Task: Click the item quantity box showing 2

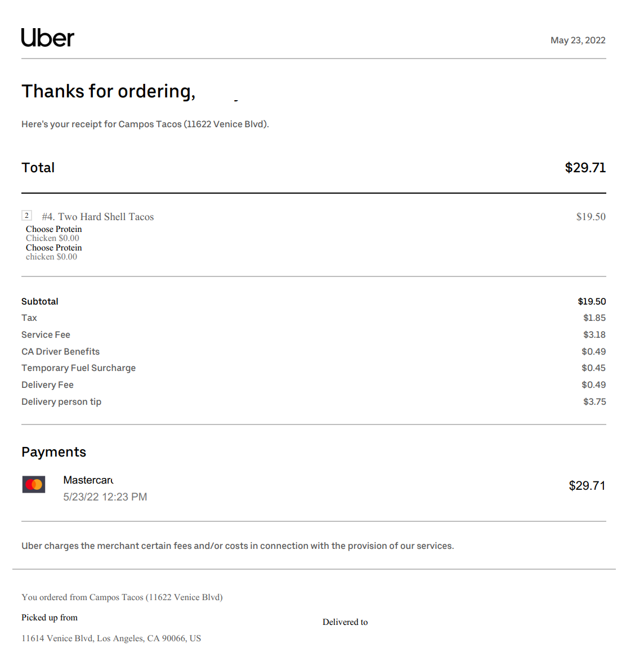Action: 26,215
